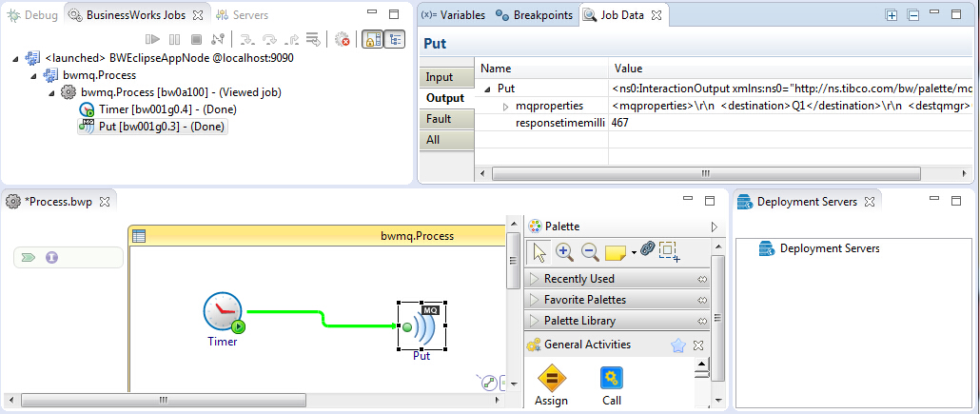Open the Servers tab
The height and width of the screenshot is (414, 980).
pos(243,15)
